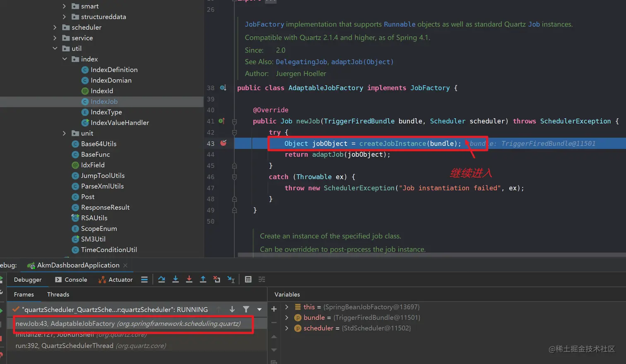Image resolution: width=626 pixels, height=364 pixels.
Task: Follow DelegatingJob link in See Also
Action: (301, 62)
